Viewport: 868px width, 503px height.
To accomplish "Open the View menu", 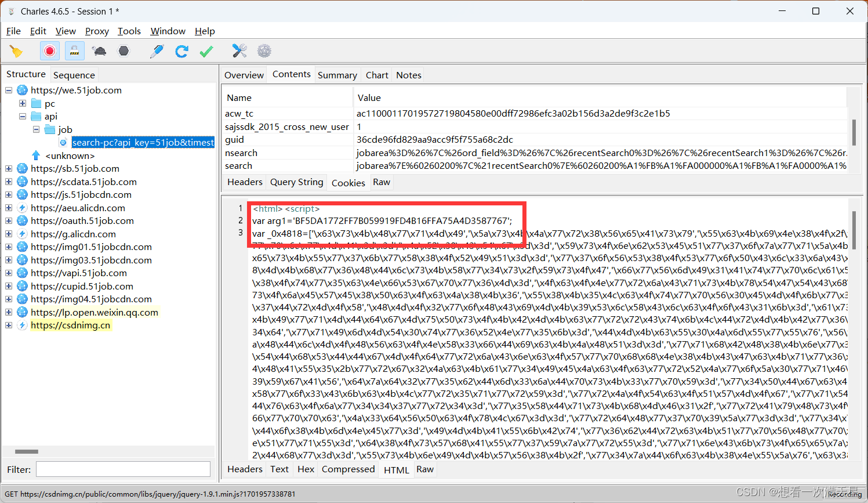I will [66, 31].
